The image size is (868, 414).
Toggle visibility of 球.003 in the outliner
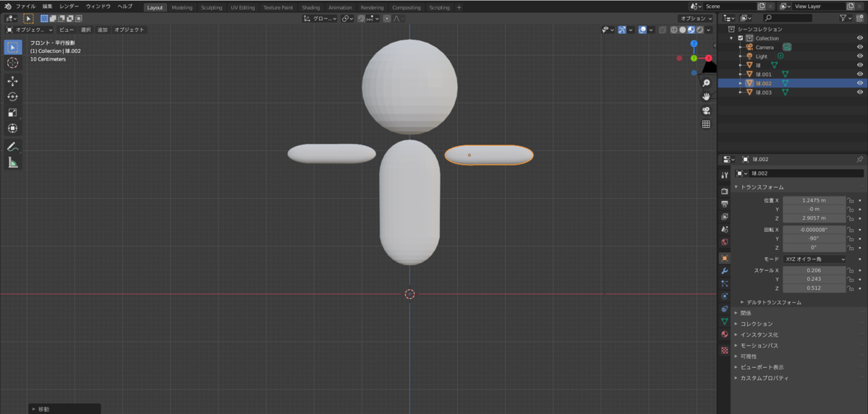(x=860, y=92)
